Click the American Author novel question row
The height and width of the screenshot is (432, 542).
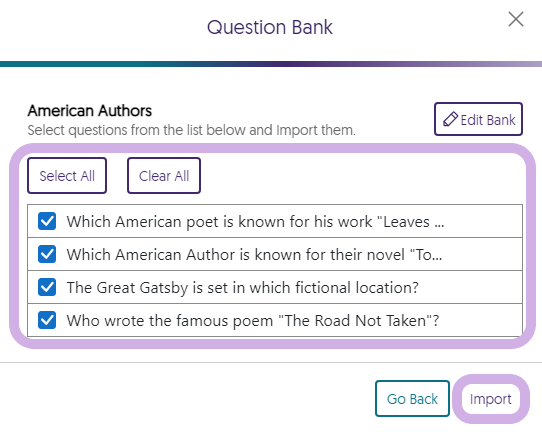tap(275, 254)
